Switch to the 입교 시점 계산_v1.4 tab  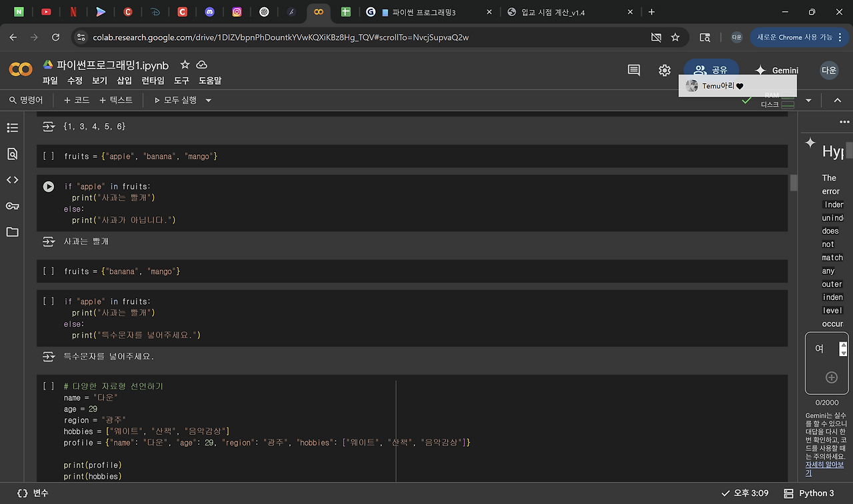point(570,12)
